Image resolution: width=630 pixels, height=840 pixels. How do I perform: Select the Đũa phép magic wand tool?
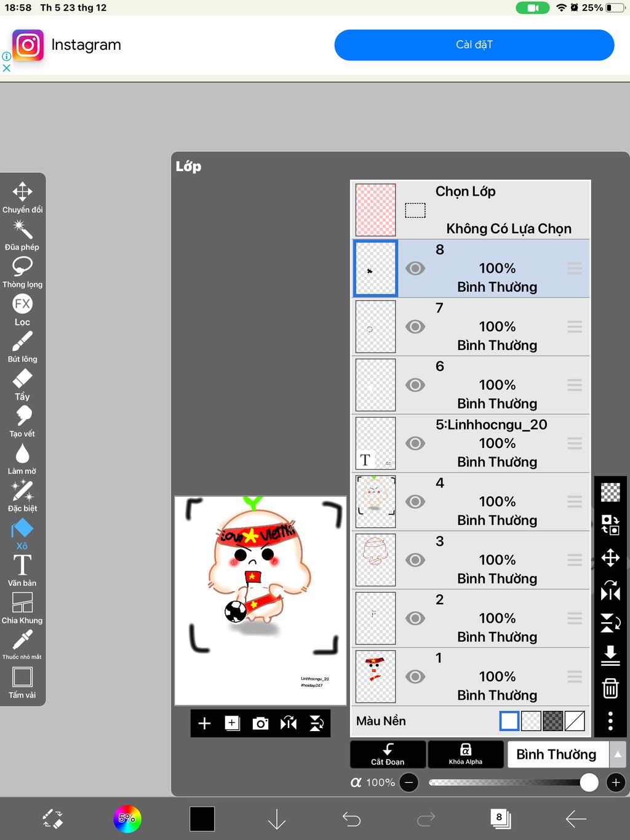point(22,235)
